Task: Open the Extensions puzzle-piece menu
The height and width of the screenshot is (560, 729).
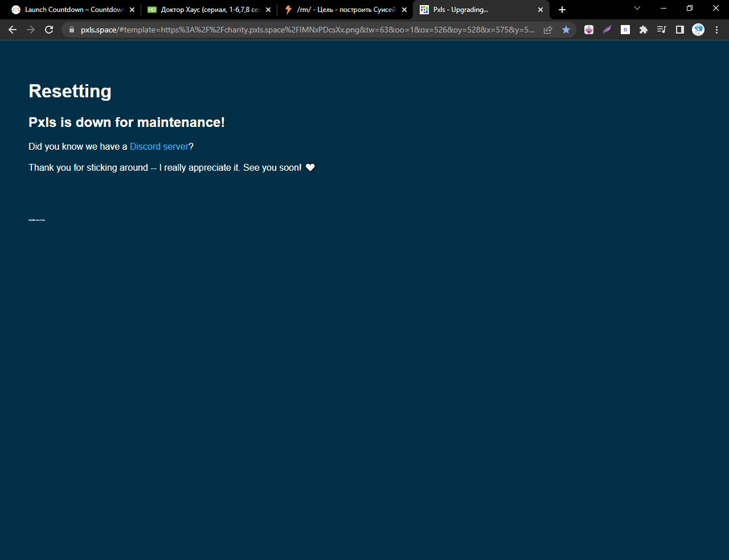Action: click(x=644, y=30)
